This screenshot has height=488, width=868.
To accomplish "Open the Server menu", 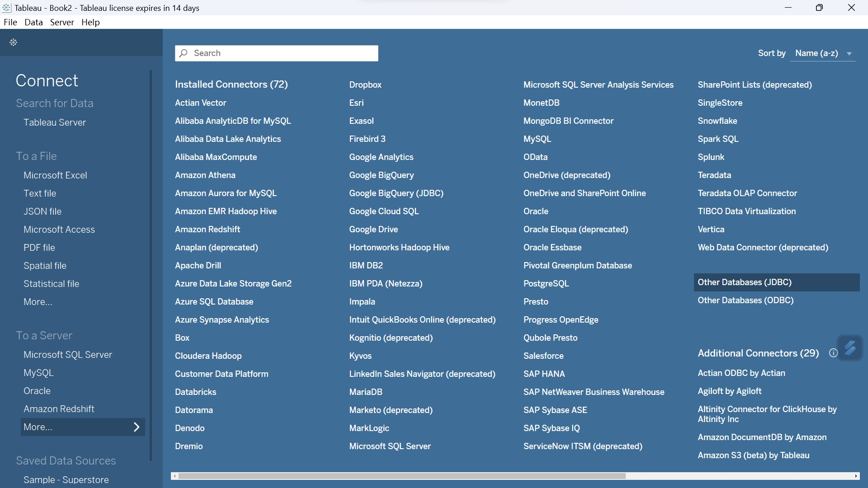I will [62, 22].
